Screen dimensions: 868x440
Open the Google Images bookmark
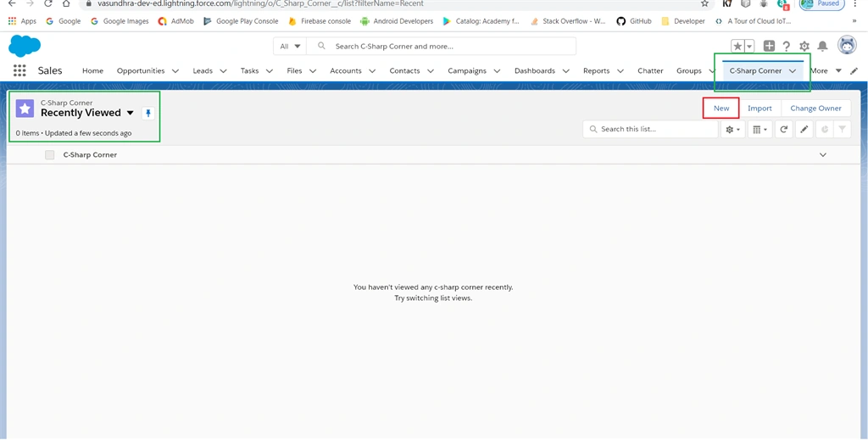[x=120, y=21]
